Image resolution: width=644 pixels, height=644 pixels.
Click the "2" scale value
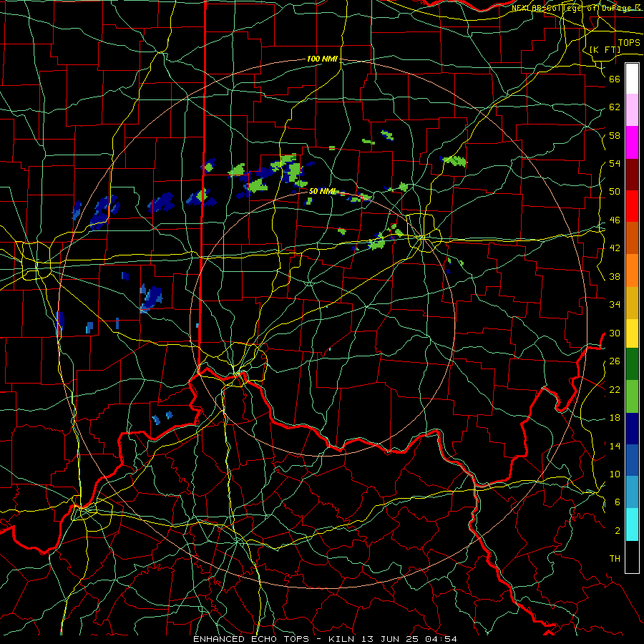click(x=618, y=531)
